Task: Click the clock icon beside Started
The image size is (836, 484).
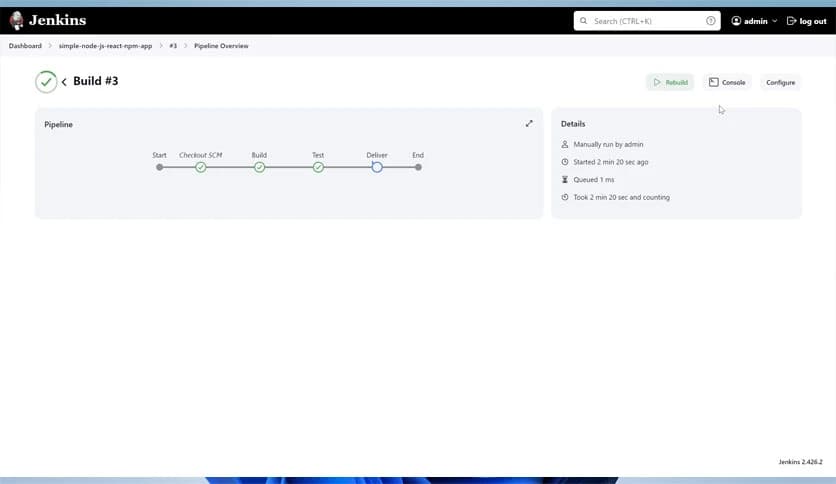Action: click(x=565, y=162)
